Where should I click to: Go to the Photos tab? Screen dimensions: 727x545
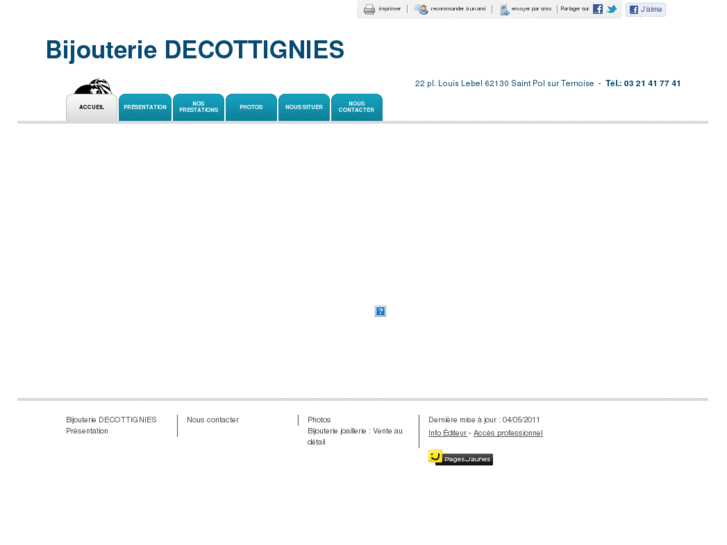coord(251,108)
